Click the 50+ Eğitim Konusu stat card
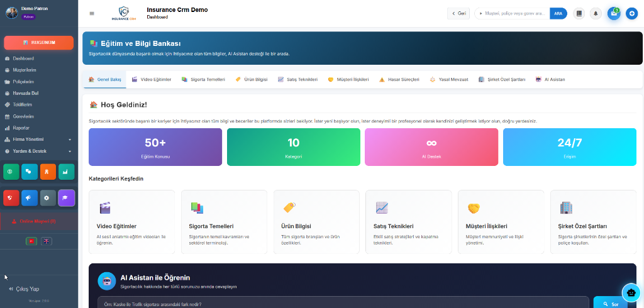 [155, 147]
